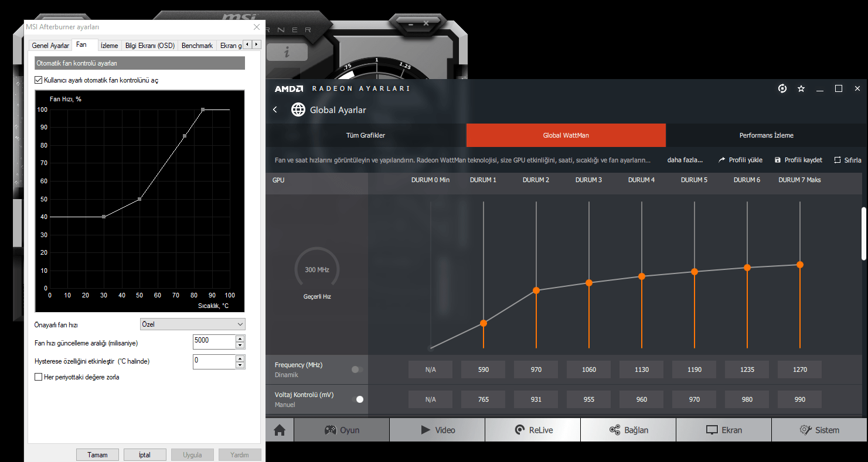Open the Video section

coord(437,430)
